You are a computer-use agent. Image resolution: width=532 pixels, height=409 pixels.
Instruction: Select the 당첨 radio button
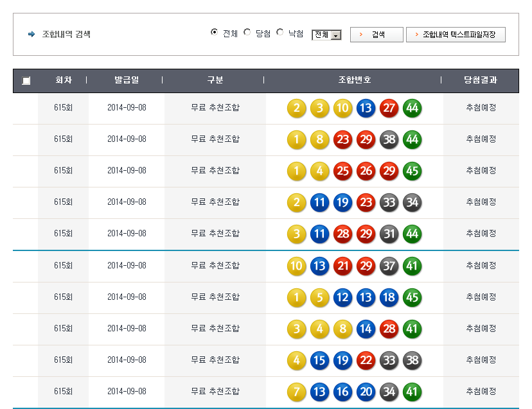pos(247,33)
